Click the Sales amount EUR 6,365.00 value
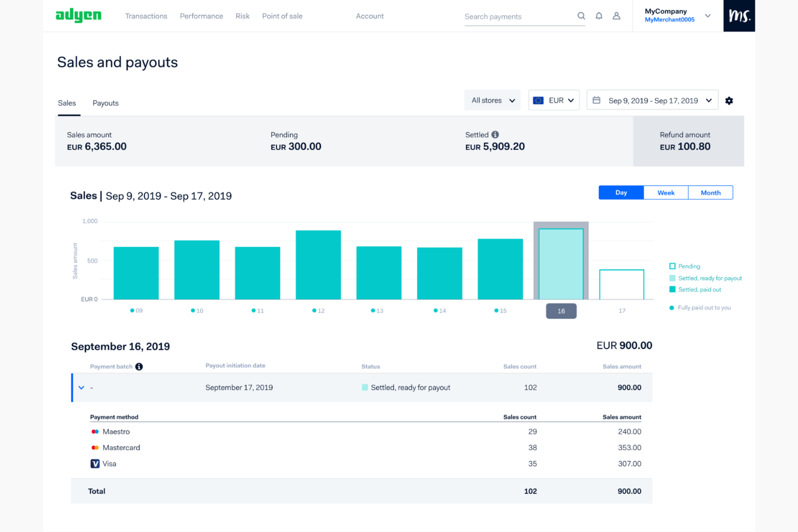Image resolution: width=798 pixels, height=532 pixels. click(x=97, y=147)
